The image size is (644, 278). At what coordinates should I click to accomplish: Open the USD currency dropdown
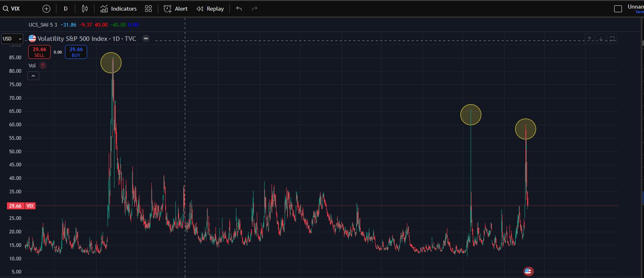tap(12, 39)
